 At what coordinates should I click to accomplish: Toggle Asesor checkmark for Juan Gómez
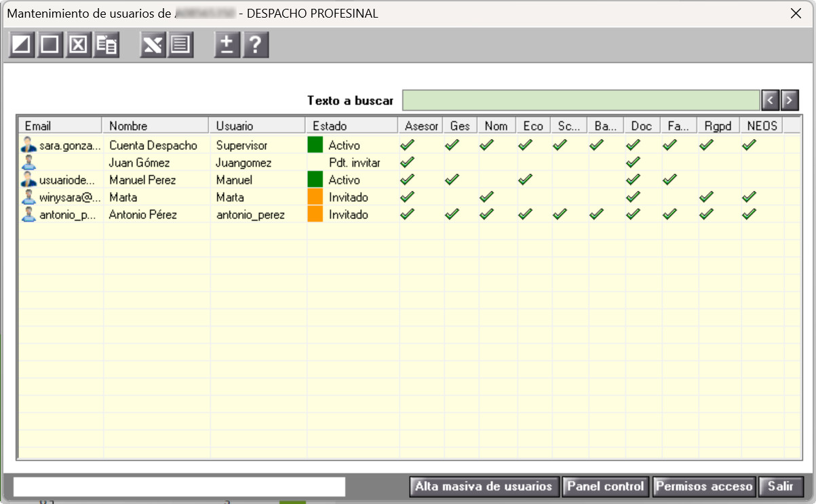click(x=407, y=162)
